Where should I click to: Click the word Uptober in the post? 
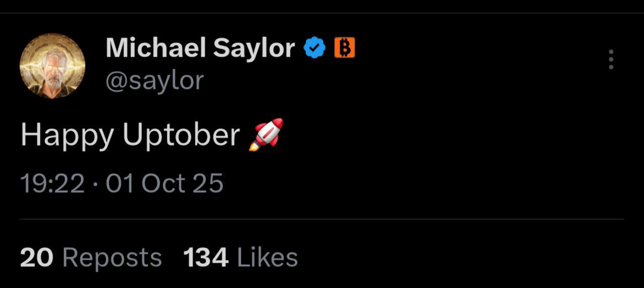(181, 135)
